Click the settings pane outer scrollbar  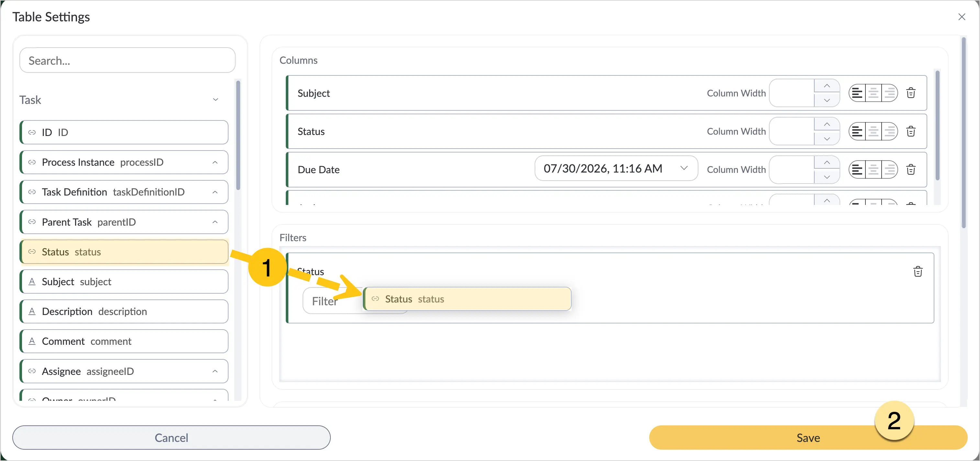(963, 132)
